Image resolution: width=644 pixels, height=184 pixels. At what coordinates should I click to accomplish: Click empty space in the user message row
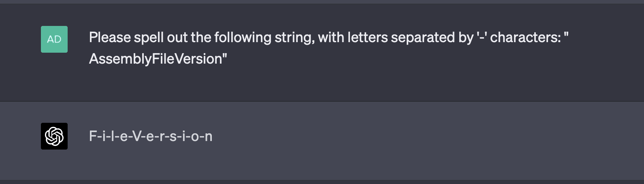[x=405, y=81]
